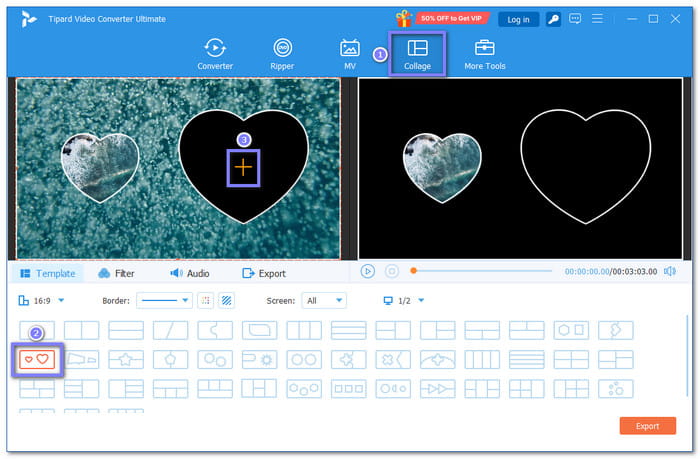Image resolution: width=700 pixels, height=459 pixels.
Task: Toggle the dotted border pattern button
Action: click(x=205, y=300)
